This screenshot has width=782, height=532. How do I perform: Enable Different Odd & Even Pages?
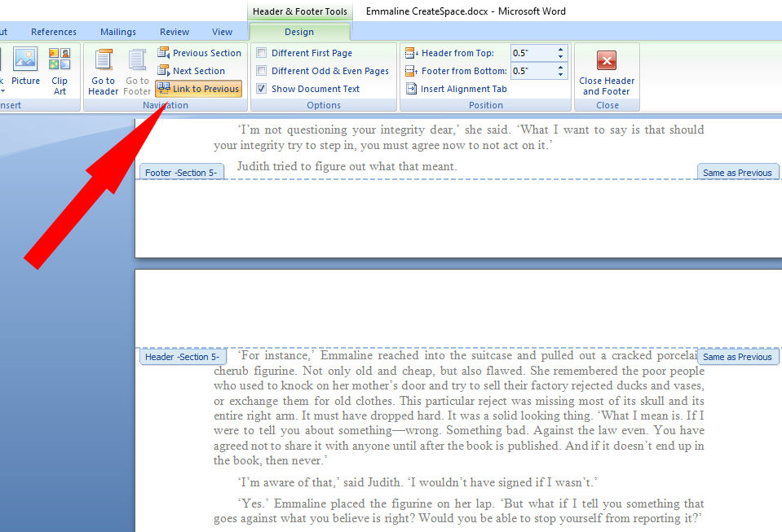[262, 71]
